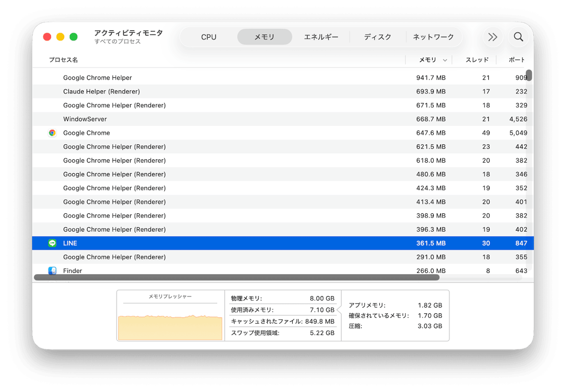Click the vertical scrollbar on the right
566x392 pixels.
pyautogui.click(x=530, y=74)
